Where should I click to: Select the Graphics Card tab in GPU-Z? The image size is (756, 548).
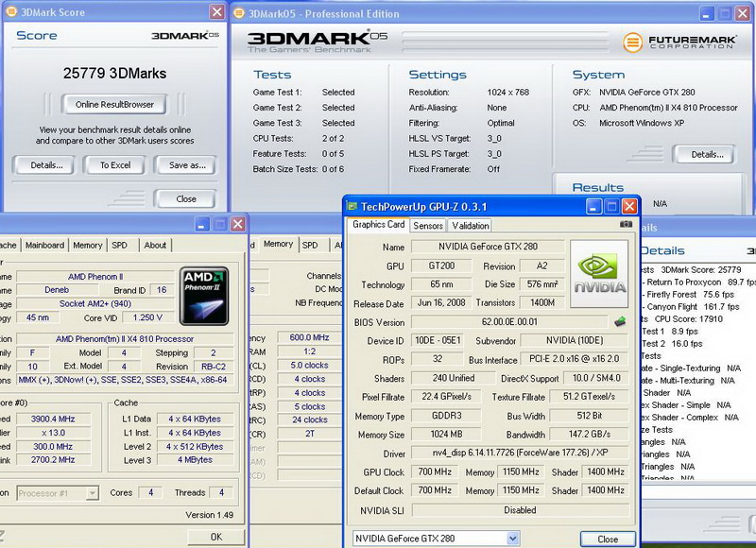click(379, 225)
